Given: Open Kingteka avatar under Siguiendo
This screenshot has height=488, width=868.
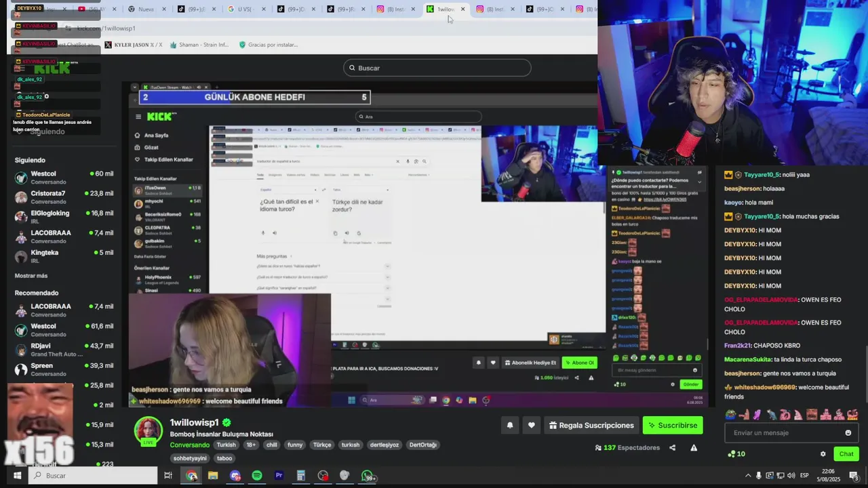Looking at the screenshot, I should pyautogui.click(x=21, y=256).
